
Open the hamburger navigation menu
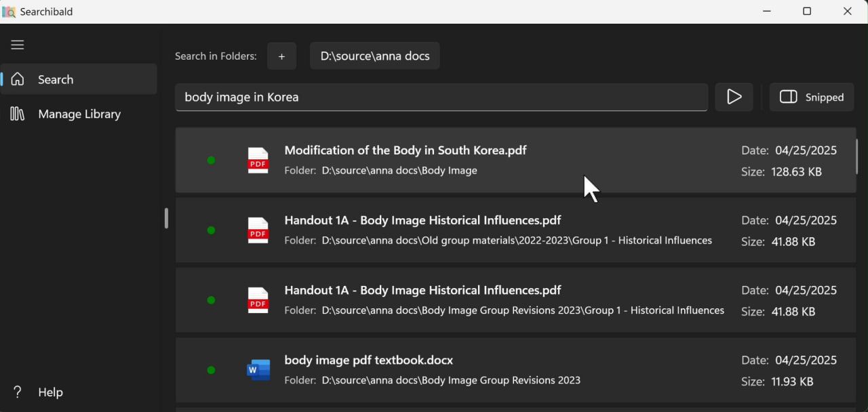[18, 45]
